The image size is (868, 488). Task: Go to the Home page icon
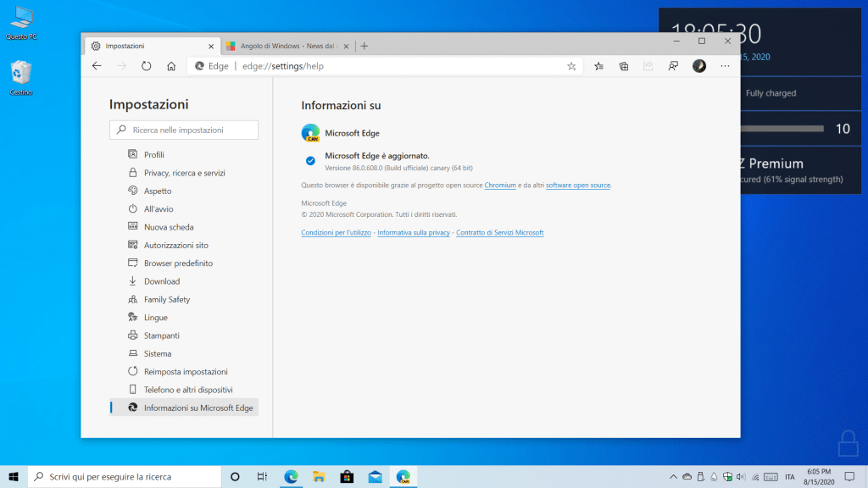point(171,66)
